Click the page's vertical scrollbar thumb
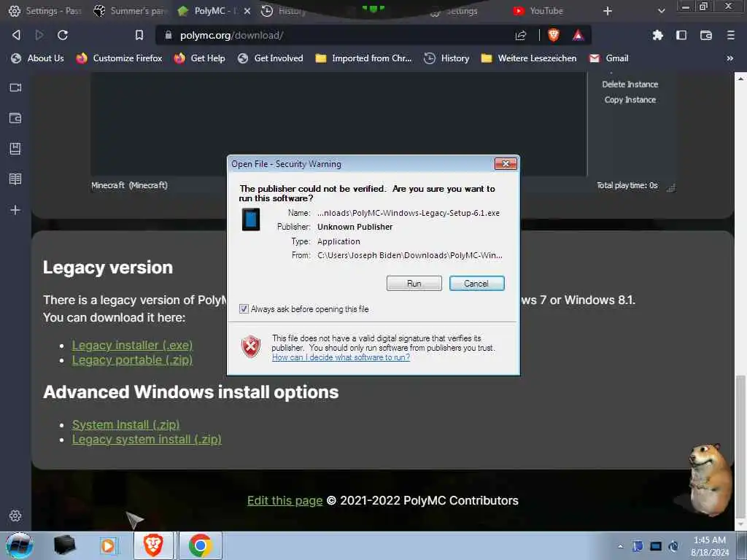 (x=740, y=447)
